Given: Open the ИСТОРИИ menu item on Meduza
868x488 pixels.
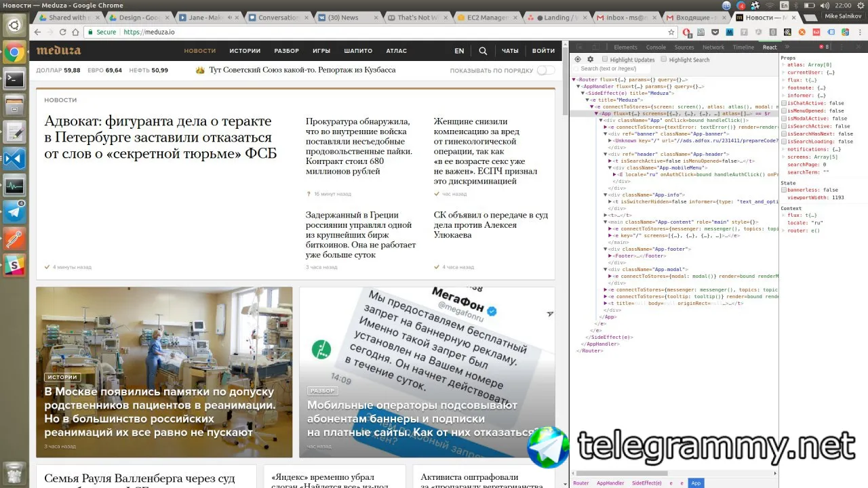Looking at the screenshot, I should (x=245, y=51).
